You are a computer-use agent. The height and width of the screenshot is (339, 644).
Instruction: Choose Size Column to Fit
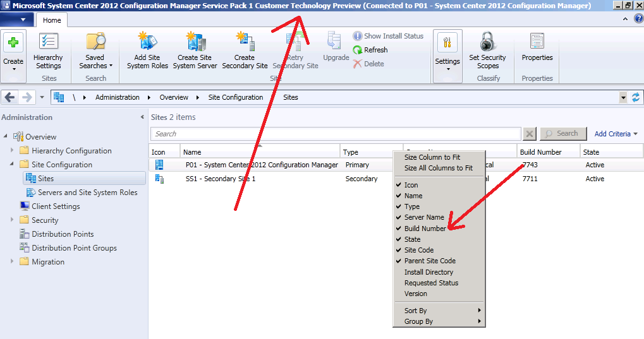[x=439, y=157]
